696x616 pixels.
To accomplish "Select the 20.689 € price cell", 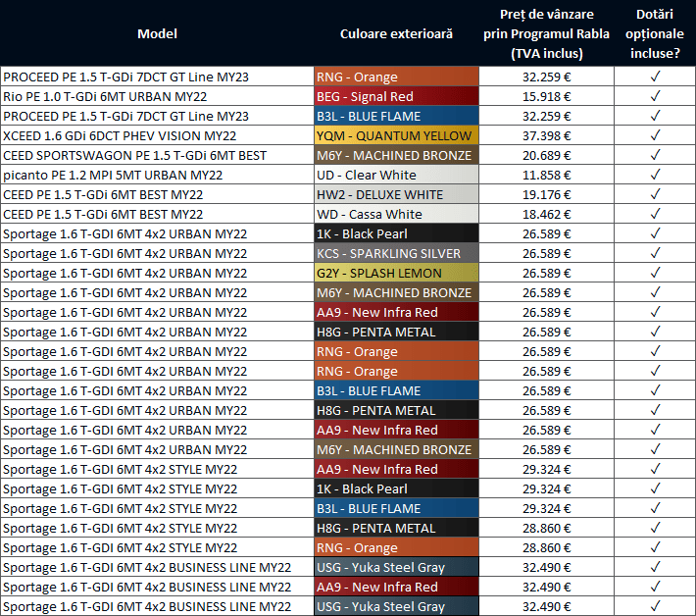I will click(x=546, y=155).
